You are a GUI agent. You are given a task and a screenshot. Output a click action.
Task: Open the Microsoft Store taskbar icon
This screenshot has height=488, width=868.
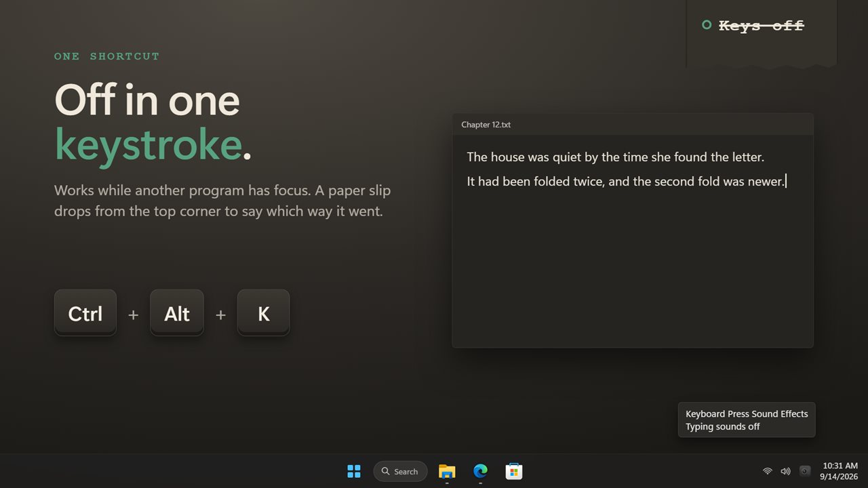[513, 471]
